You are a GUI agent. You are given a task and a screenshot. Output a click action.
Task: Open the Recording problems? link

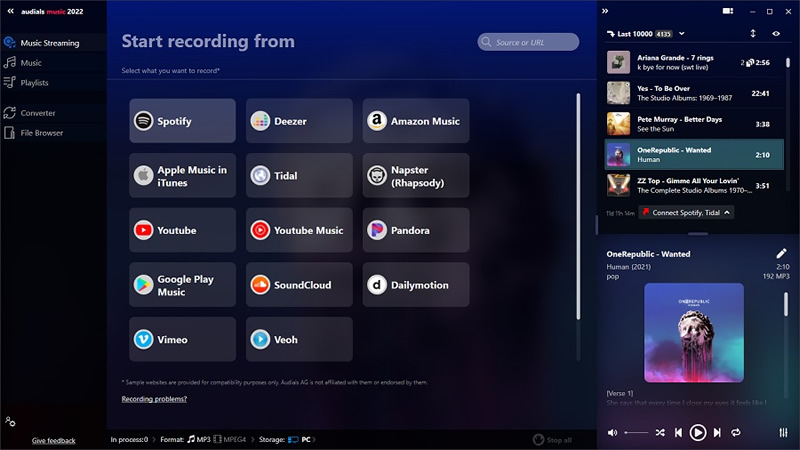click(x=154, y=399)
